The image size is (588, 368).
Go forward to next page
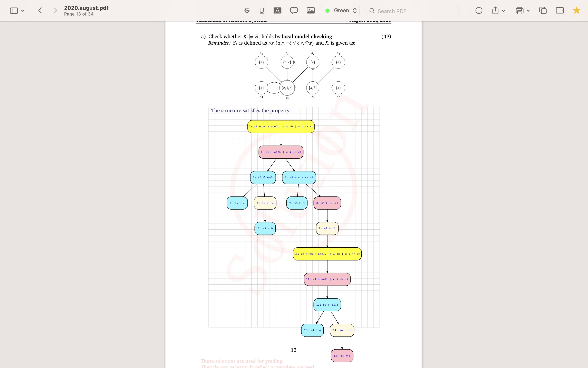55,10
